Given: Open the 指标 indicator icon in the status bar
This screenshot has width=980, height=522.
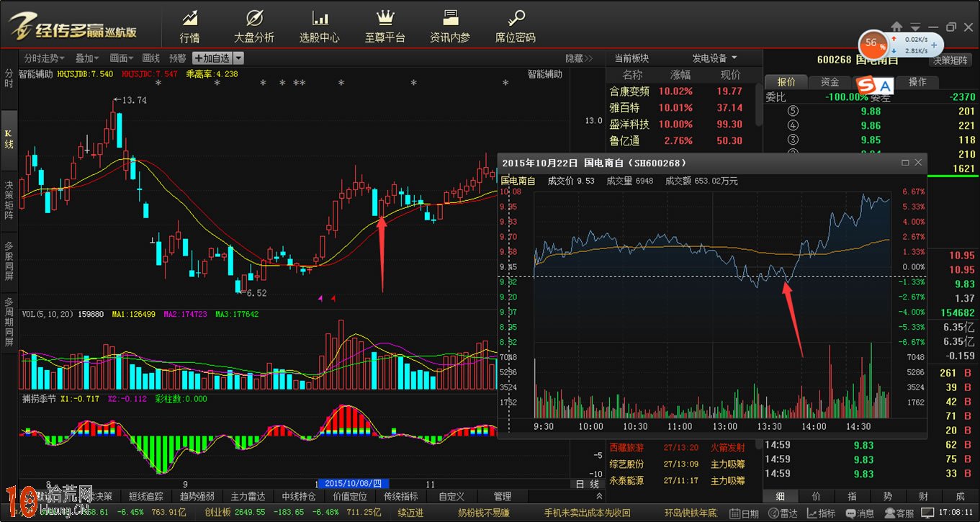Looking at the screenshot, I should tap(822, 513).
